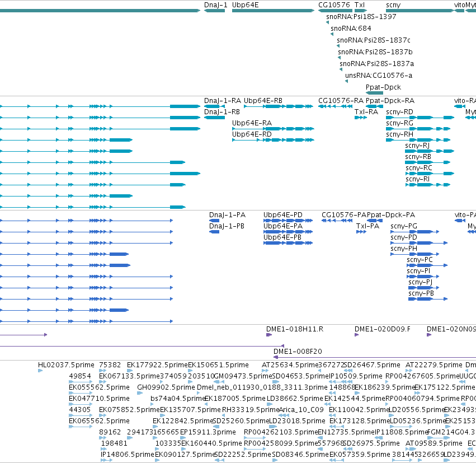Click the DnaJ-1-RA transcript label
The image size is (476, 463).
click(223, 101)
